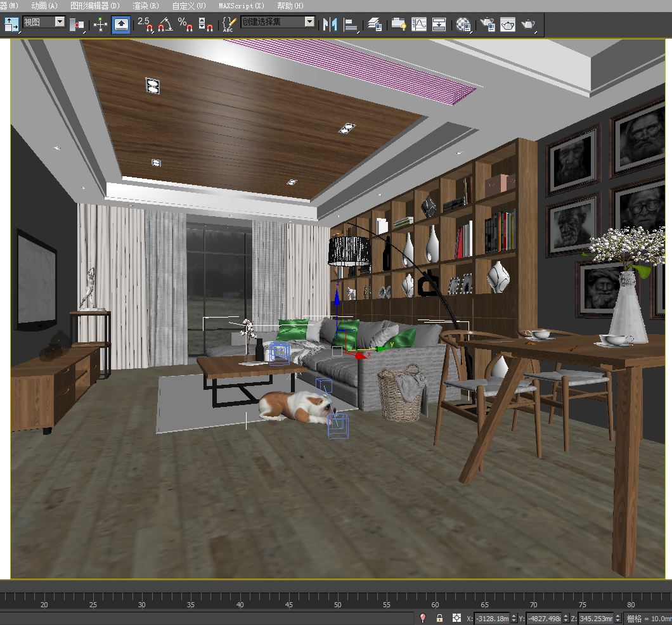Open the 渲染(R) menu
The image size is (672, 625).
pos(146,6)
